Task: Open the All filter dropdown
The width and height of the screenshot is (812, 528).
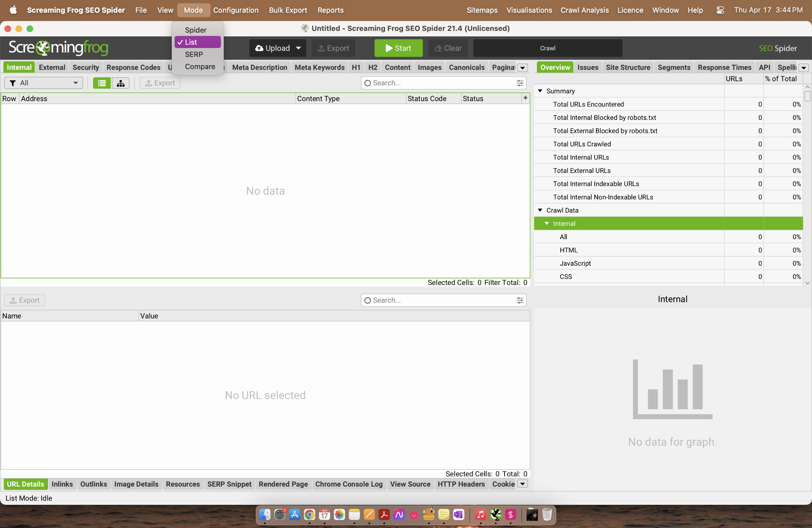Action: tap(44, 83)
